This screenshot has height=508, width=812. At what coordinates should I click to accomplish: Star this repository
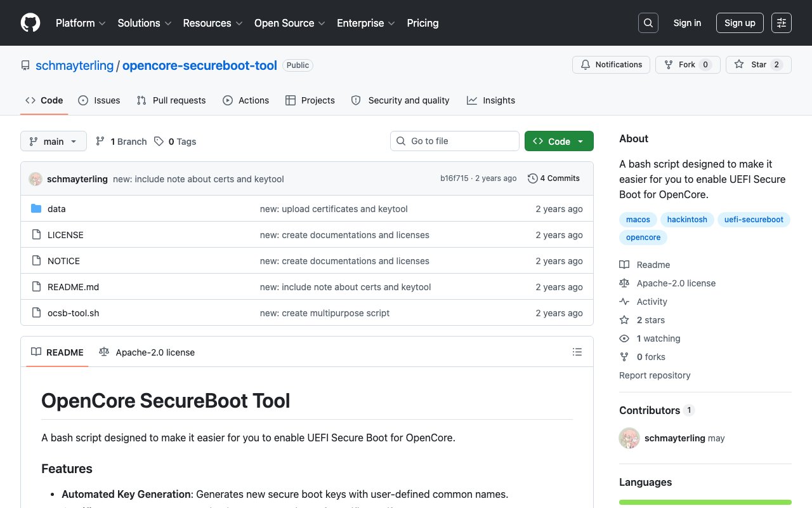(x=759, y=65)
